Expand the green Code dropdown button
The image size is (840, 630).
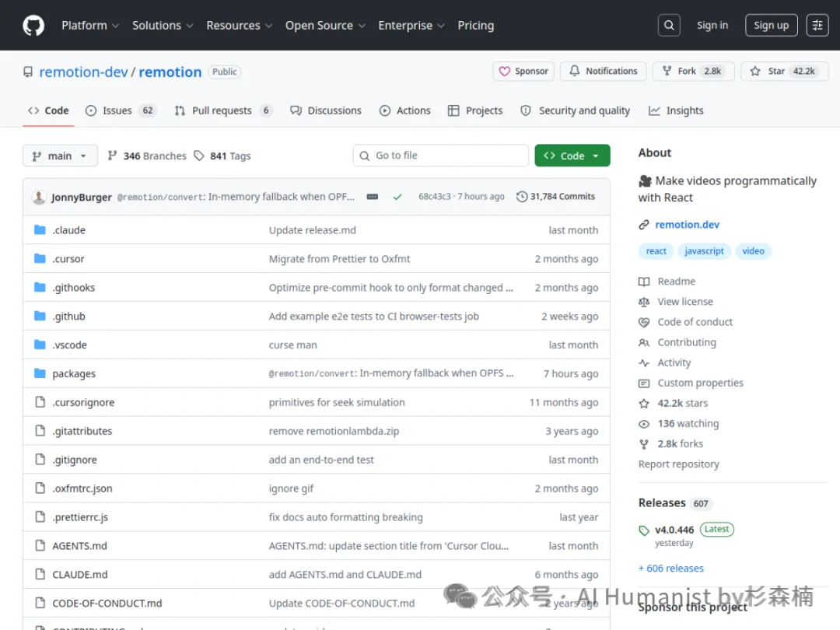(572, 156)
